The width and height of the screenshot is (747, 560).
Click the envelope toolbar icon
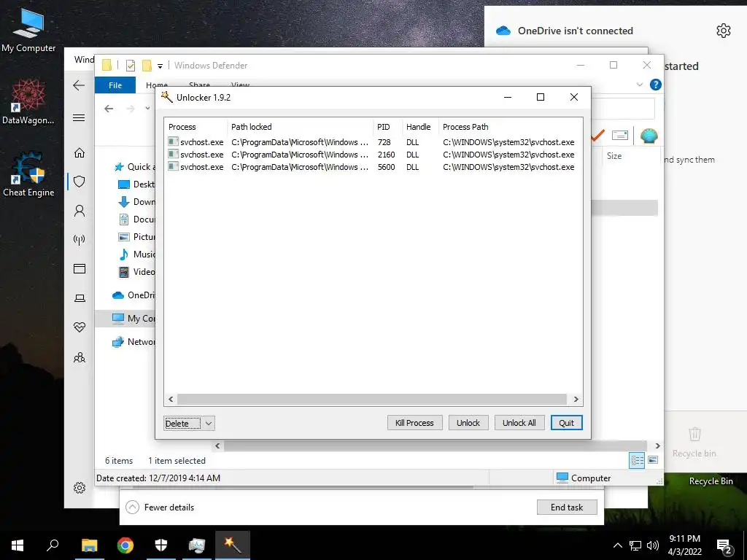coord(620,136)
